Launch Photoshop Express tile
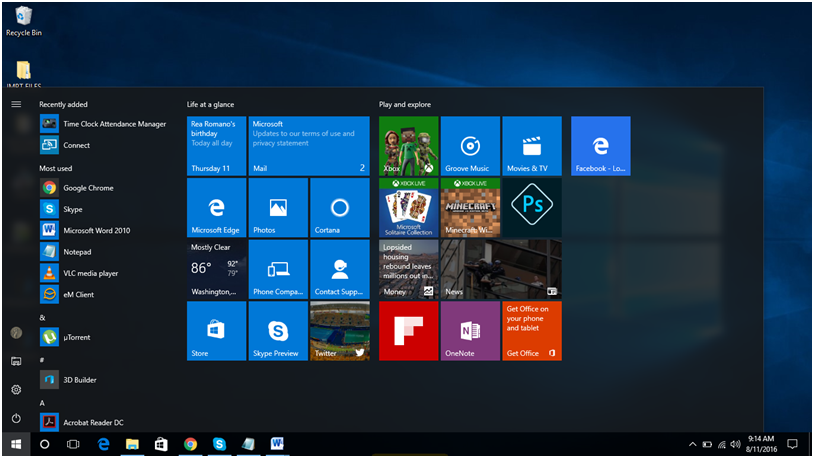The height and width of the screenshot is (458, 814). 532,208
